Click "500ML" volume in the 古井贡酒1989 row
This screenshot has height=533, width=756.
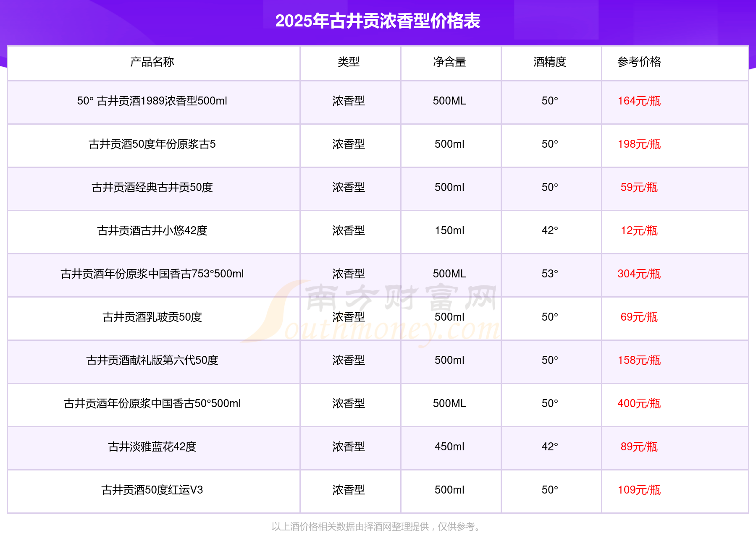(x=449, y=101)
